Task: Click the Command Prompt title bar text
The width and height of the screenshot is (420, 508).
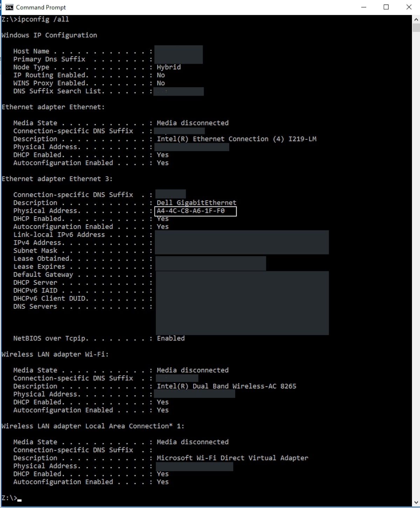Action: click(x=41, y=7)
